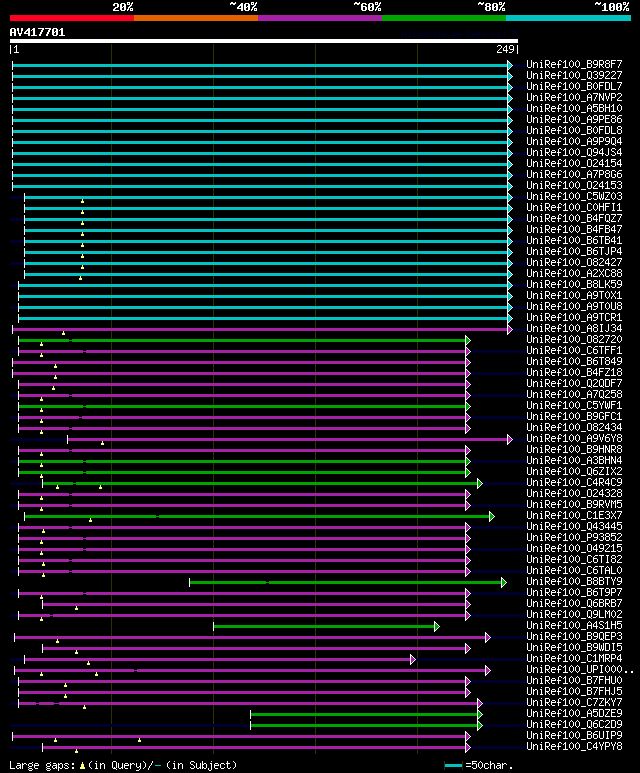Click the UniRef100_A7NVP2 label
This screenshot has width=640, height=773.
574,98
